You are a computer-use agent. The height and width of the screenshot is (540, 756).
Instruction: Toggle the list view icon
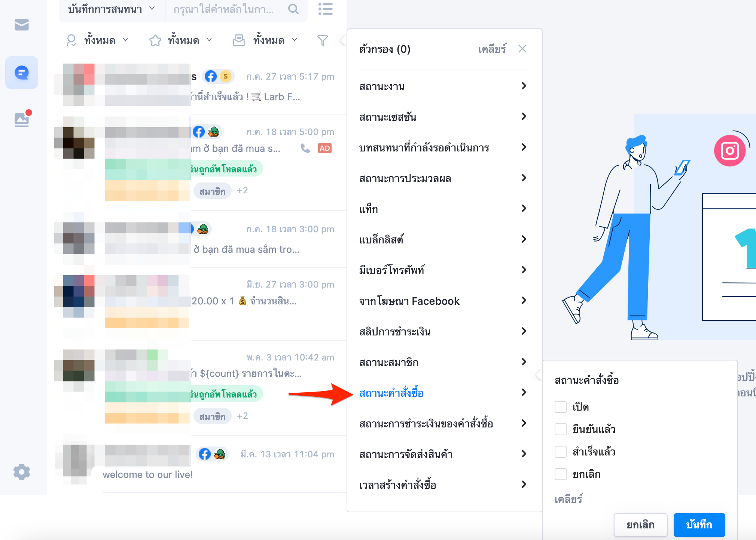point(325,9)
